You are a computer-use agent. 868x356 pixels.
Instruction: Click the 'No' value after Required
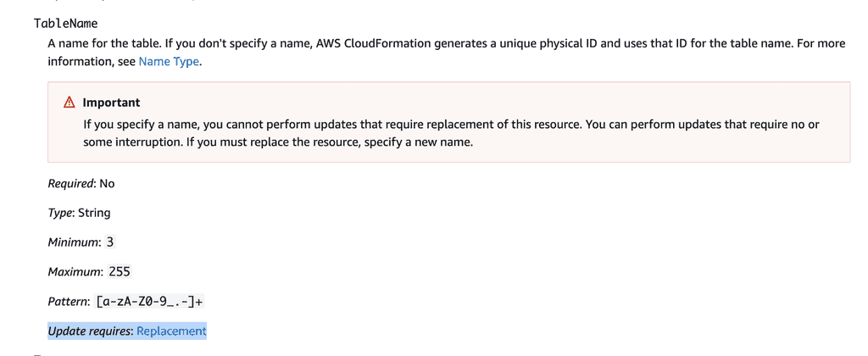(x=107, y=183)
